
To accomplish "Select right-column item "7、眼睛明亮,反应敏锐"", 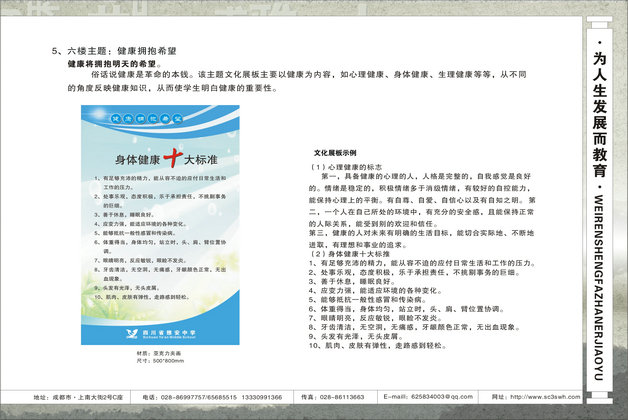I will click(x=375, y=318).
